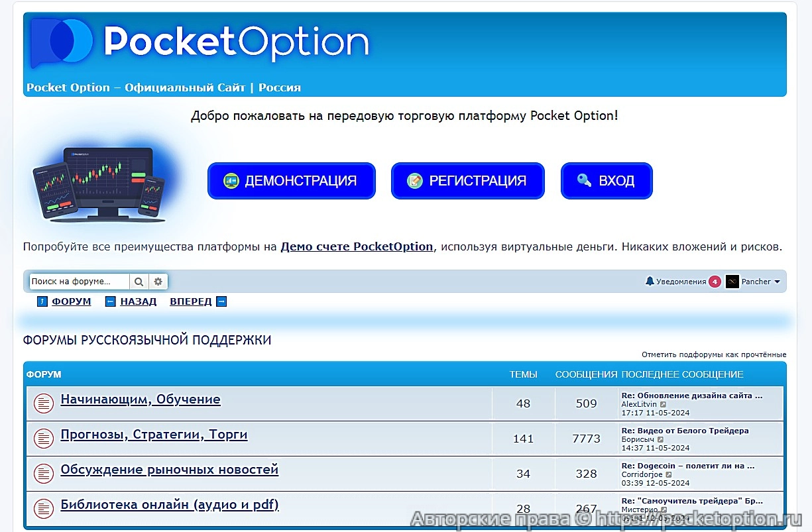Screen dimensions: 812x532
Task: Click the forum icon beside Прогнозы, Стратегии, Торги
Action: click(x=43, y=438)
